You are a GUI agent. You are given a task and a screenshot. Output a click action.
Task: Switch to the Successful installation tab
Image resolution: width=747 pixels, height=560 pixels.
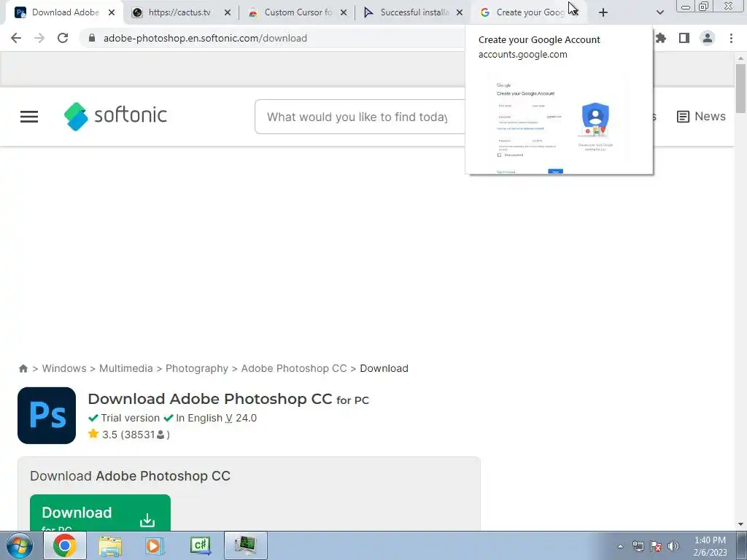[414, 12]
